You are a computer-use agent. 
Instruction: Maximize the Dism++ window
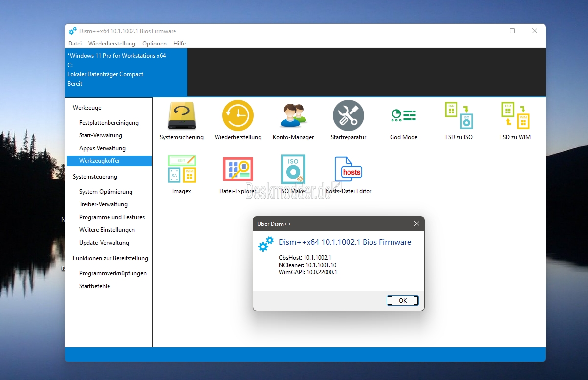(512, 31)
